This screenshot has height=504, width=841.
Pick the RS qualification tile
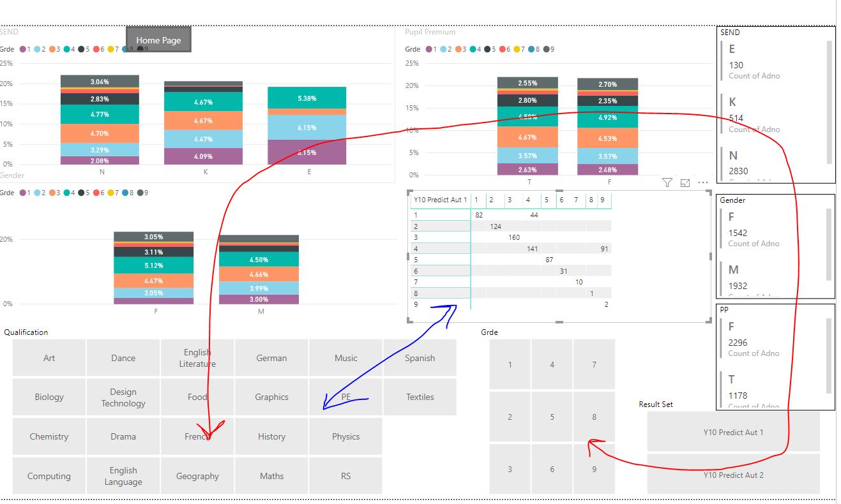[x=345, y=476]
